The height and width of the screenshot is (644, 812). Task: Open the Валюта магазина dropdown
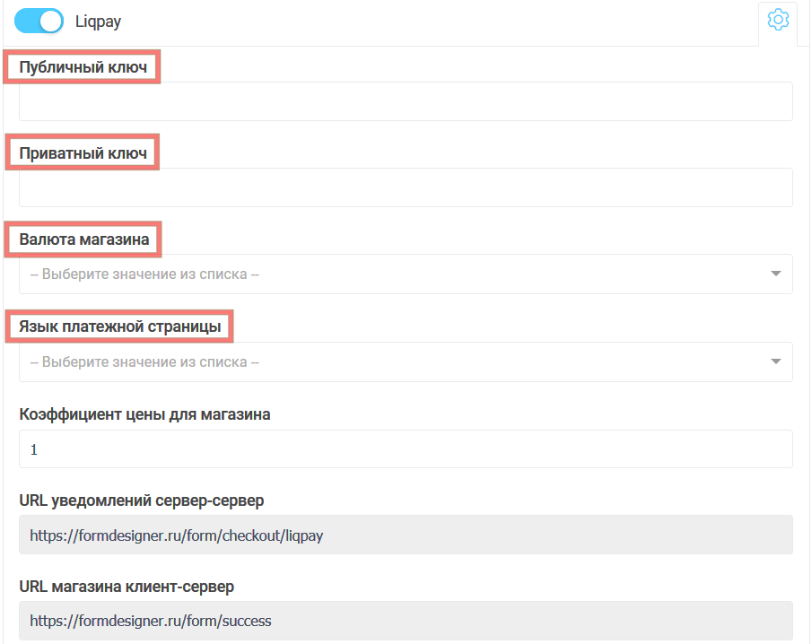[395, 274]
